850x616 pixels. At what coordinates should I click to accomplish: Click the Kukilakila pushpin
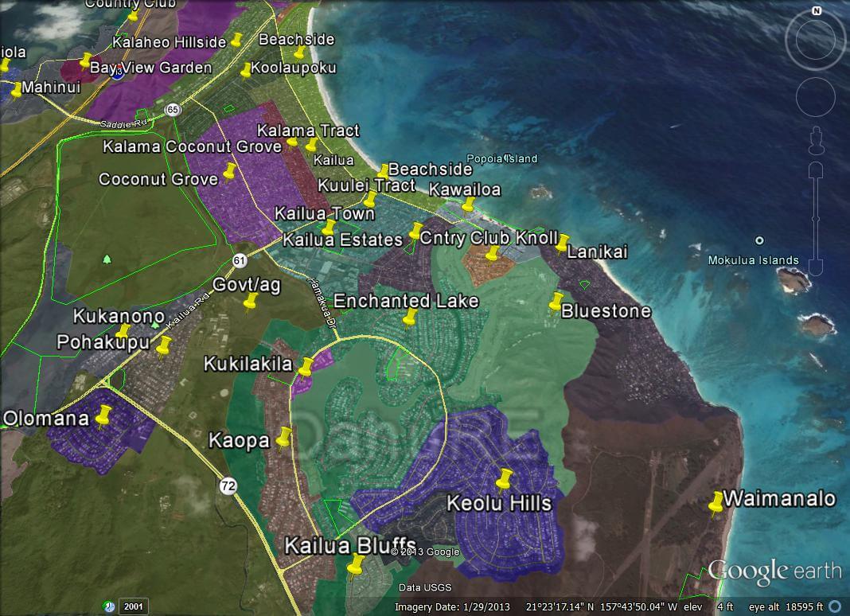click(306, 367)
